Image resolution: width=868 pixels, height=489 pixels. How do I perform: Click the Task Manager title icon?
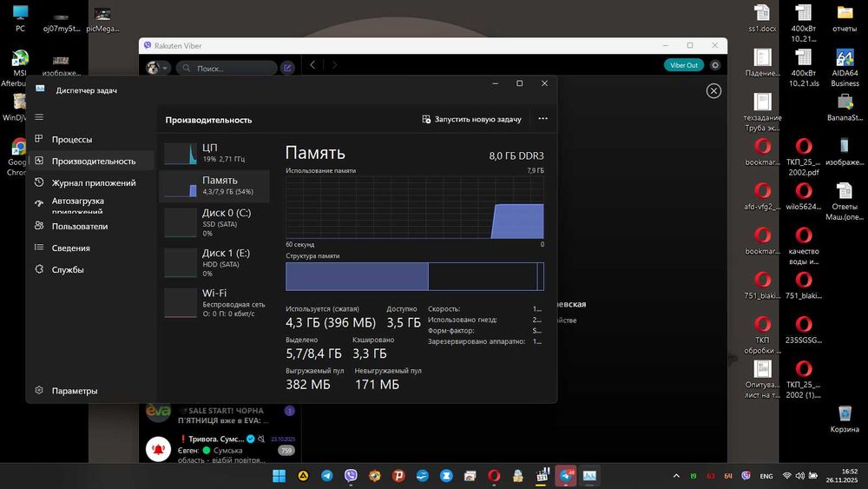40,89
